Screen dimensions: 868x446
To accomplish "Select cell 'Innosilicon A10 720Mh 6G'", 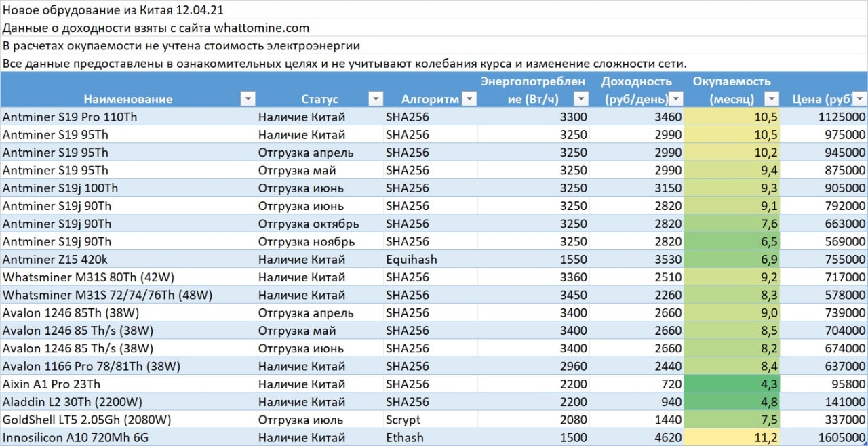I will (128, 437).
